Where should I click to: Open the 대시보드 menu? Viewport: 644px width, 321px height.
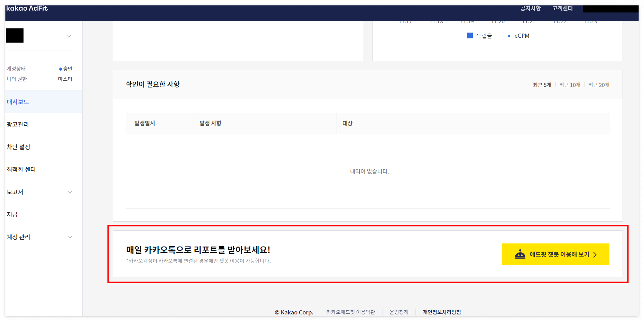click(44, 102)
